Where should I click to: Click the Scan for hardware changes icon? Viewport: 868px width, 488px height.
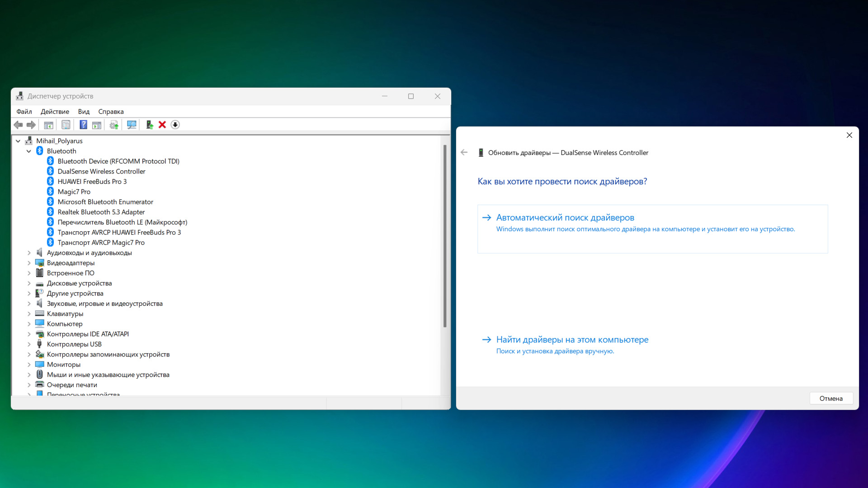click(132, 125)
